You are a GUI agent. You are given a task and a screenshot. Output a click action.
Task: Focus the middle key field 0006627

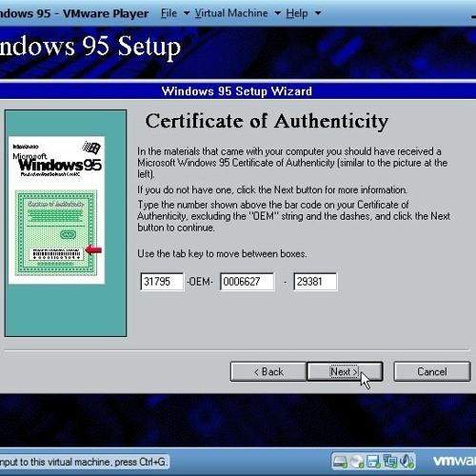coord(248,282)
